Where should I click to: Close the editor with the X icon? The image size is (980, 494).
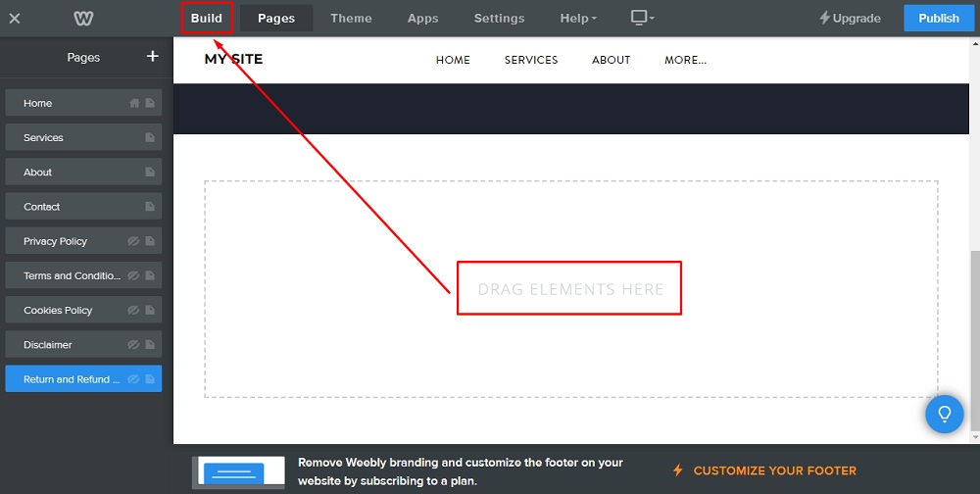click(15, 19)
